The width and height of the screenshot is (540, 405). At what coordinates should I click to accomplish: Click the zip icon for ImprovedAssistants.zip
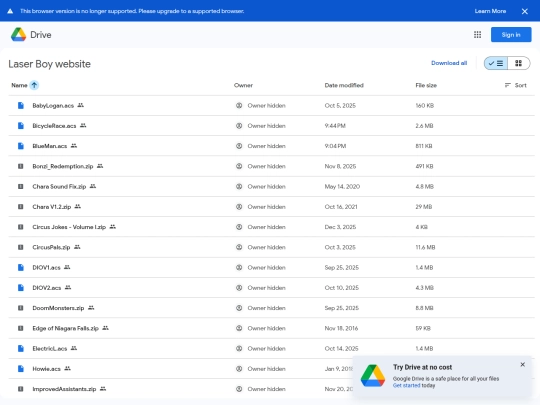point(21,389)
